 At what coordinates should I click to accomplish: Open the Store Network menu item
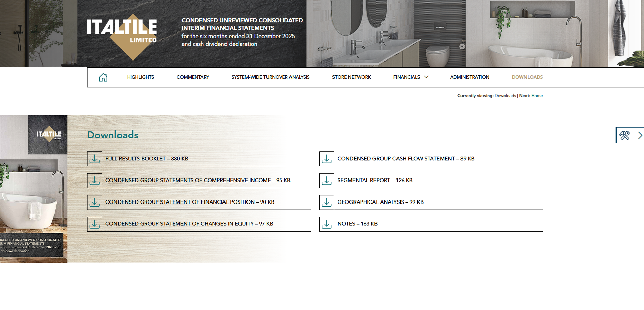click(351, 77)
